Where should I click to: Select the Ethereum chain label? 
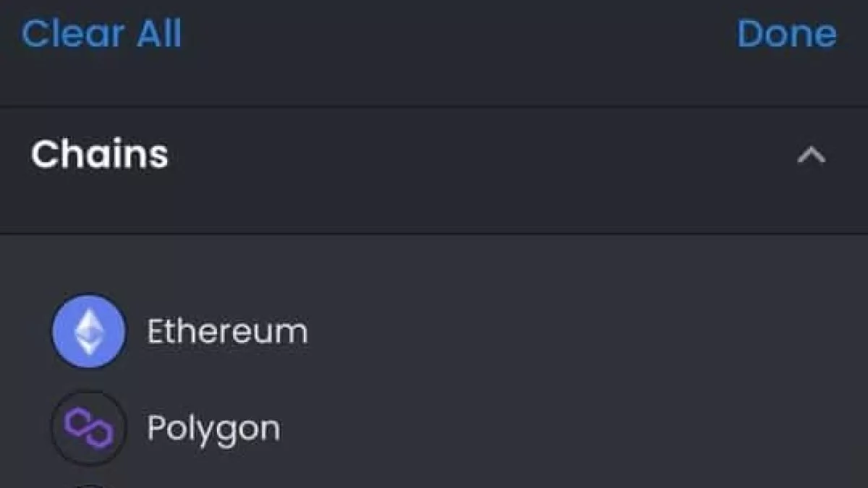coord(227,332)
